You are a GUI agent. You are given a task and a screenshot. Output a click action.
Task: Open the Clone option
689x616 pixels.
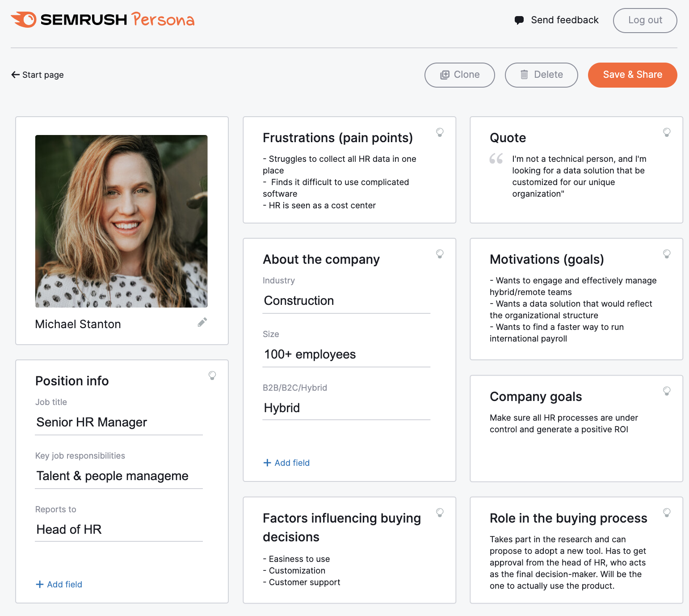point(459,75)
